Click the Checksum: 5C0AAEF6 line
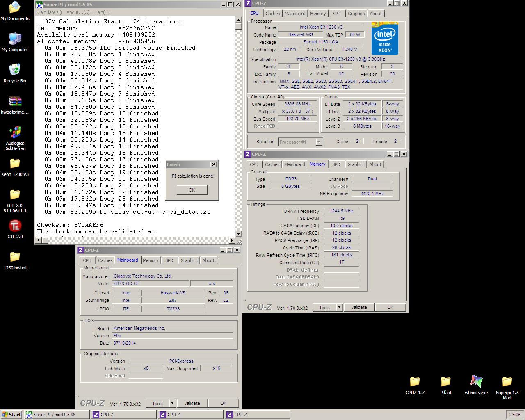The image size is (525, 420). tap(70, 225)
